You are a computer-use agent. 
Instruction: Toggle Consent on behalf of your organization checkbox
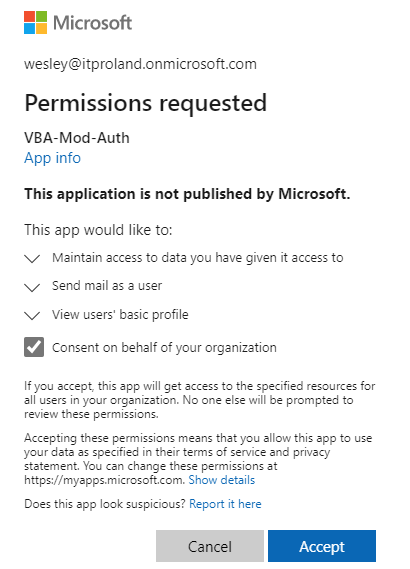[x=34, y=347]
